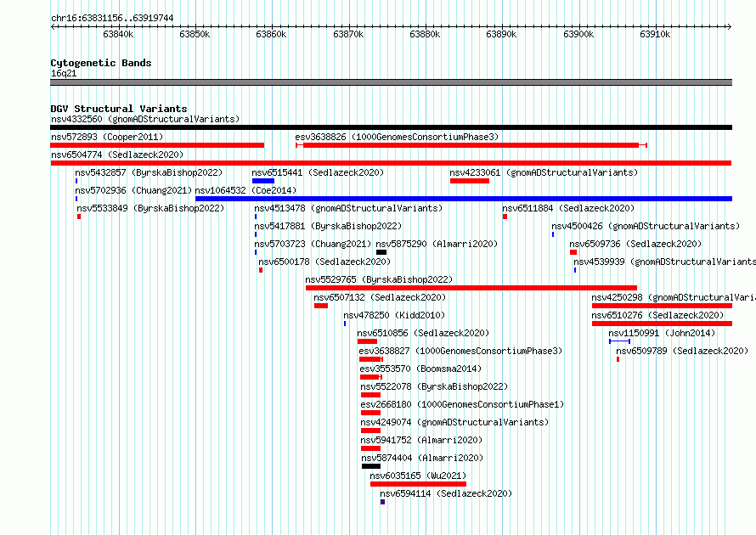The height and width of the screenshot is (535, 756).
Task: Click the nsv4539939 gnomAD label
Action: pyautogui.click(x=664, y=262)
